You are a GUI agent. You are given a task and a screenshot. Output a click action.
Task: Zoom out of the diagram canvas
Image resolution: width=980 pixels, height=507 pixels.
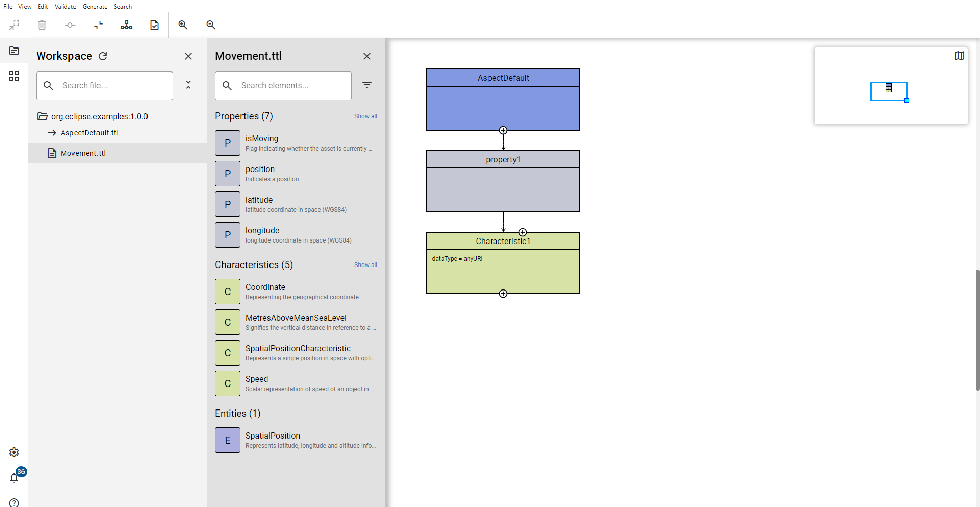point(211,25)
